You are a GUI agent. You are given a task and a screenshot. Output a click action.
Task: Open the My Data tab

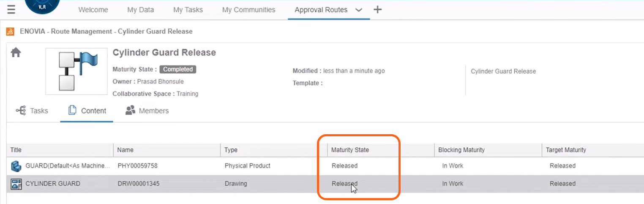(x=141, y=10)
